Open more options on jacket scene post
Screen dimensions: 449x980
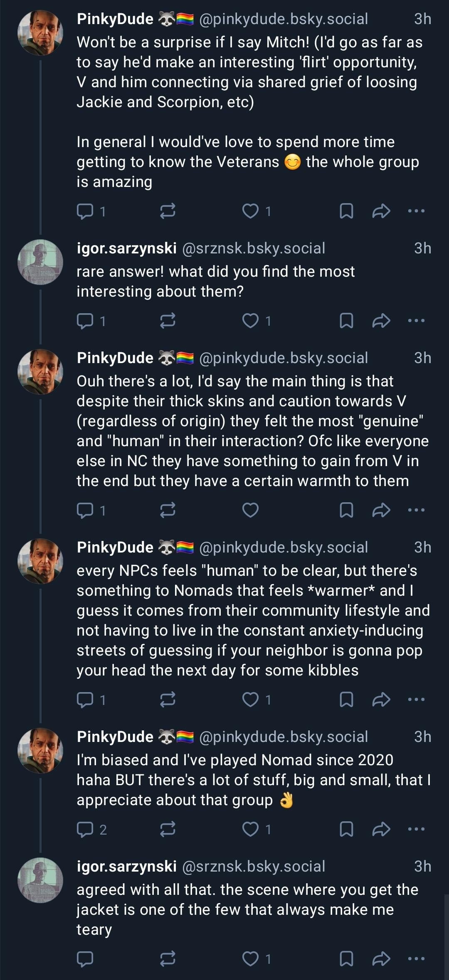[x=416, y=959]
